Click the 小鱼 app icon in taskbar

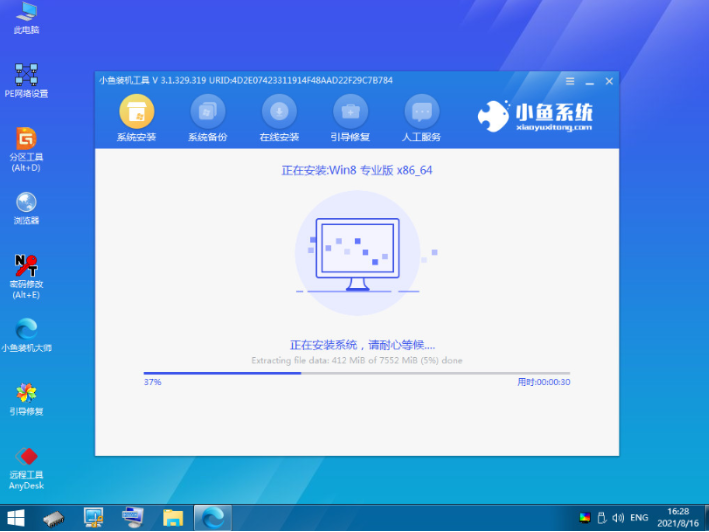click(213, 517)
